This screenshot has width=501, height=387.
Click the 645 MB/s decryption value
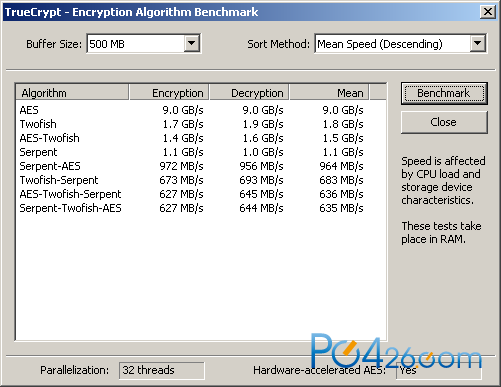pyautogui.click(x=261, y=194)
